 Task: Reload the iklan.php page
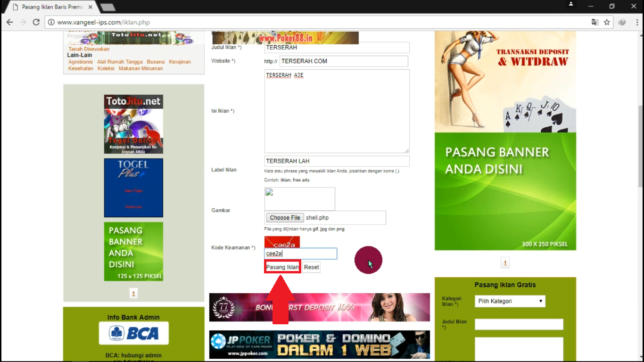tap(36, 22)
